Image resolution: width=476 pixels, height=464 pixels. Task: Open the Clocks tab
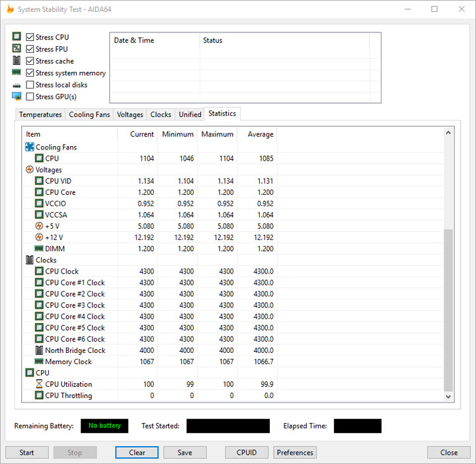(161, 114)
